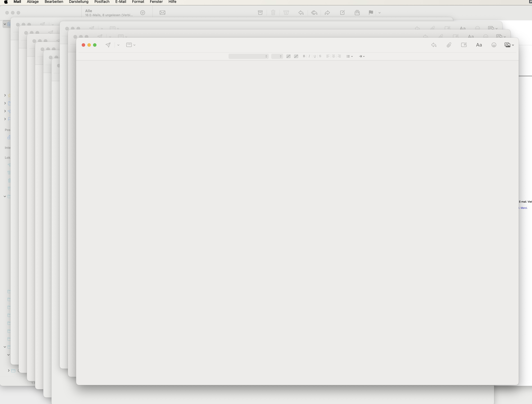Open the font family dropdown
The width and height of the screenshot is (532, 404).
[x=248, y=56]
